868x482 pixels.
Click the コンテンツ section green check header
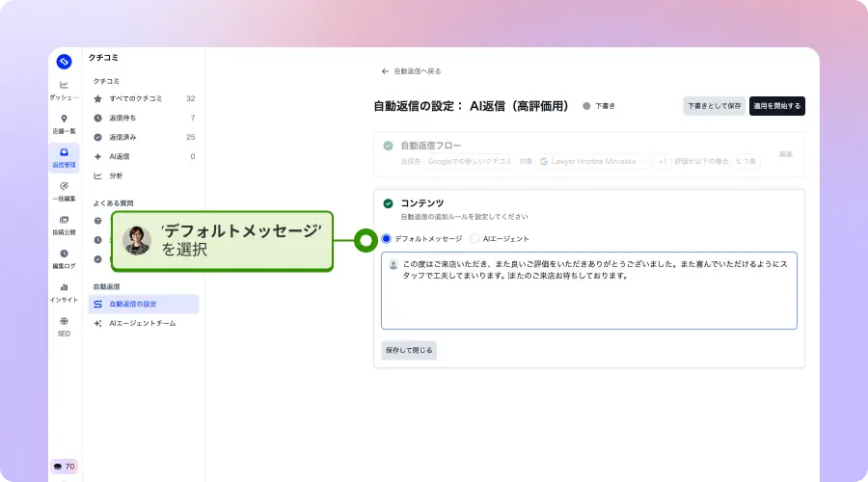pyautogui.click(x=388, y=203)
